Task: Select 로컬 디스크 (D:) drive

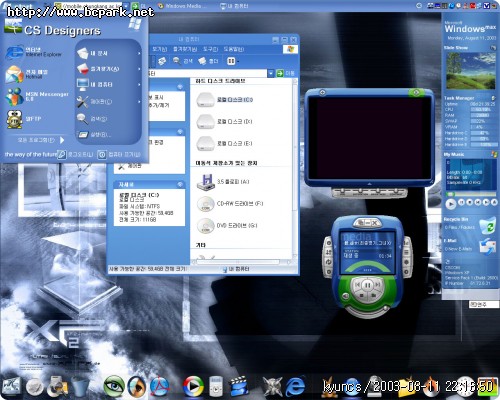Action: pyautogui.click(x=225, y=121)
